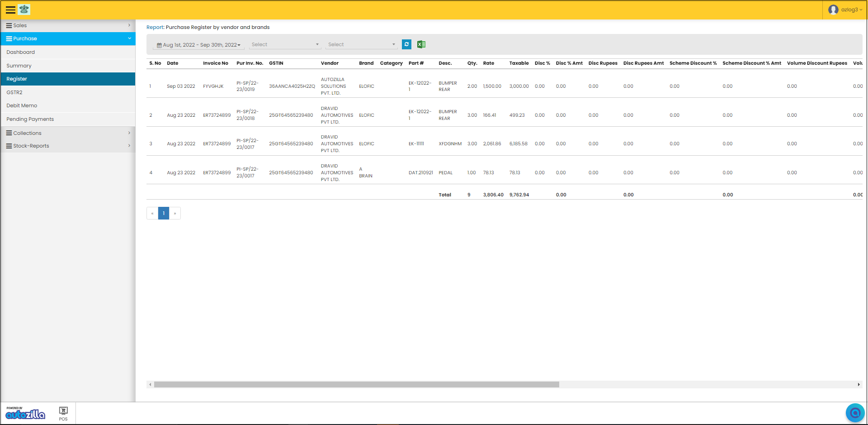Go to GSTR2 page
This screenshot has height=425, width=868.
pyautogui.click(x=68, y=92)
